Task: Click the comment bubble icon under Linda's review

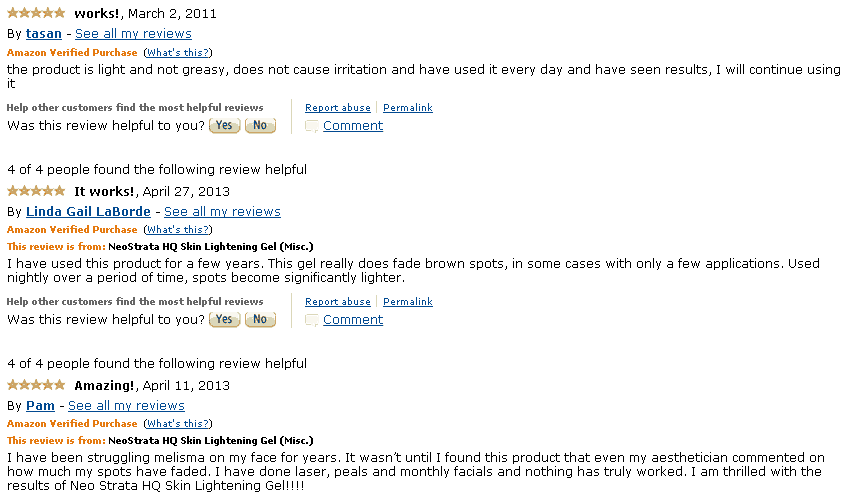Action: (311, 320)
